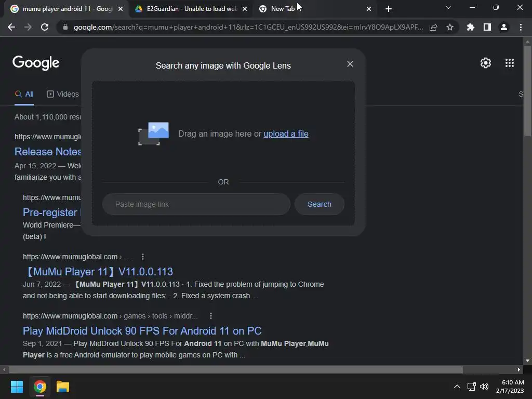This screenshot has width=532, height=399.
Task: Open the network tray icon
Action: (x=471, y=387)
